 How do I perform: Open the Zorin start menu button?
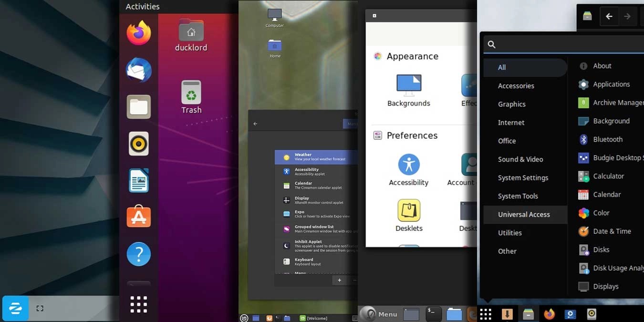pos(15,308)
